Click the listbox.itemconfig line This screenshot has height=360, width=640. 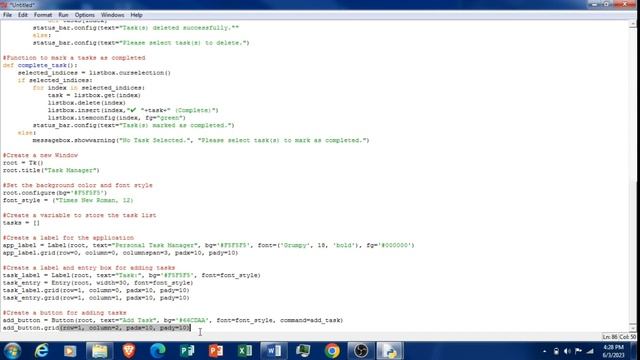point(117,118)
